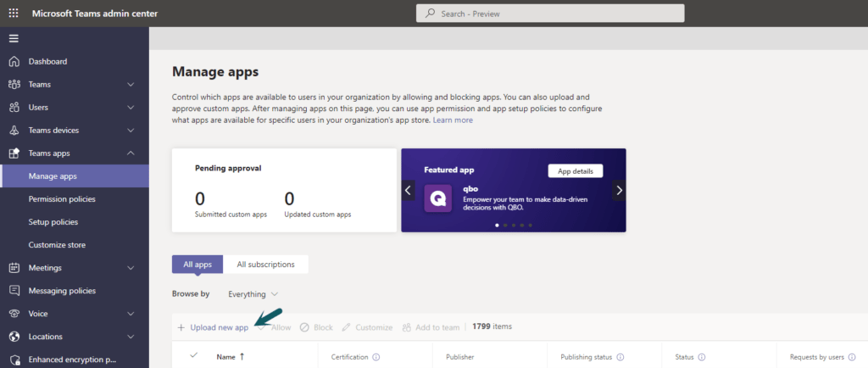Collapse the Teams apps section chevron
Viewport: 868px width, 368px height.
(131, 153)
